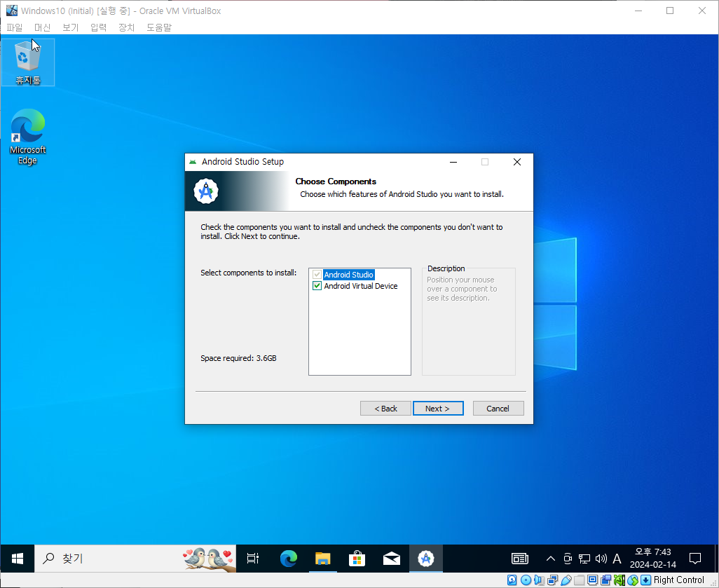Viewport: 719px width, 588px height.
Task: Open the Recycle Bin desktop icon
Action: pyautogui.click(x=28, y=62)
